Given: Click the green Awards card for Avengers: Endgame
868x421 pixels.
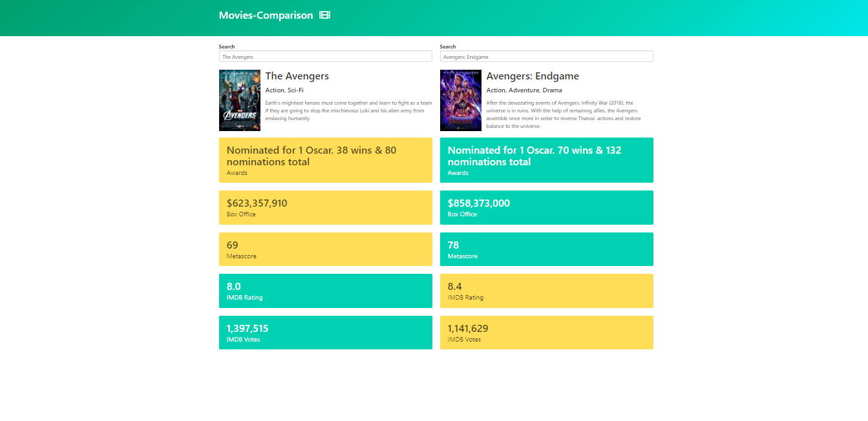Looking at the screenshot, I should click(x=546, y=160).
